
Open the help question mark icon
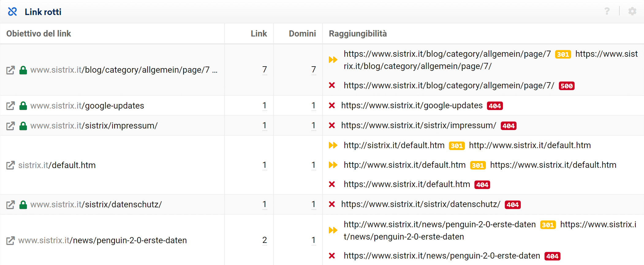click(x=607, y=11)
